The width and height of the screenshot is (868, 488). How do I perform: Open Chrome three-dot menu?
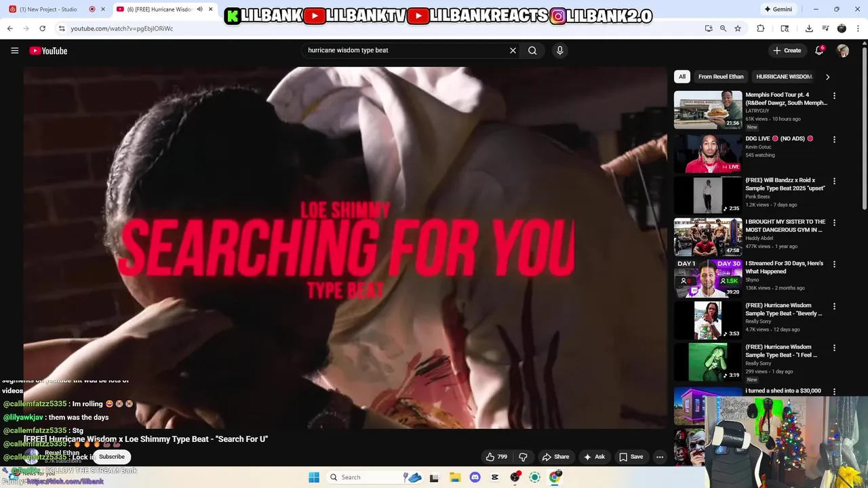[858, 28]
